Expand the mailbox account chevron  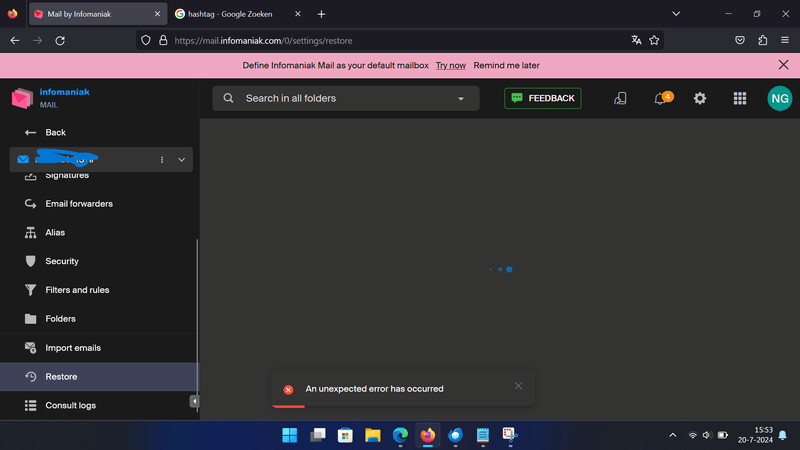coord(181,160)
